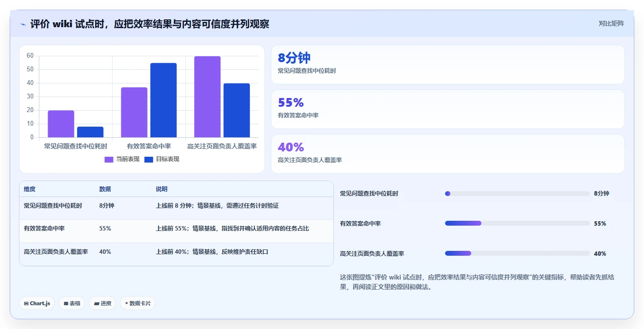This screenshot has width=644, height=329.
Task: Click table cell 常见问题查找中位耗时
Action: click(x=53, y=206)
